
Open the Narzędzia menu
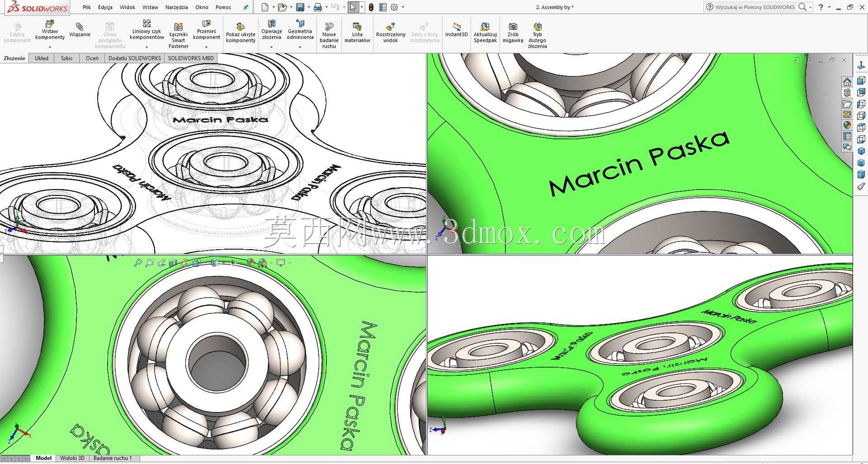[177, 7]
